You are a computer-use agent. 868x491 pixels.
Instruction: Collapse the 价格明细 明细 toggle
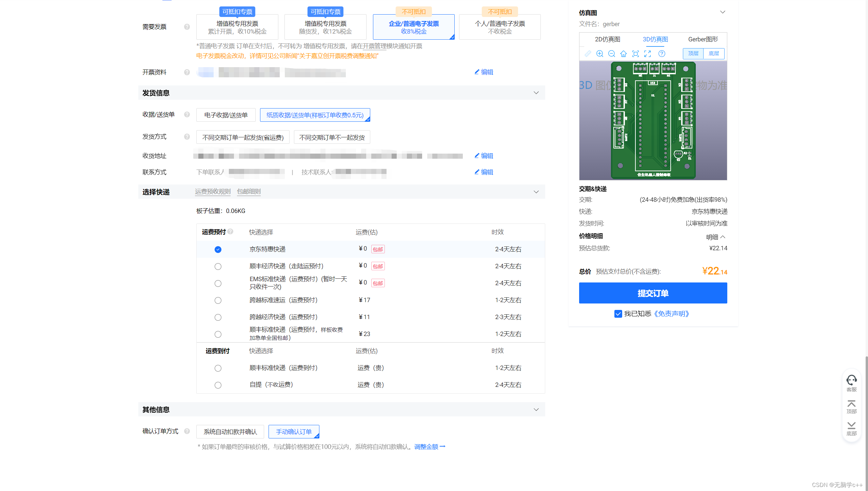(x=716, y=237)
